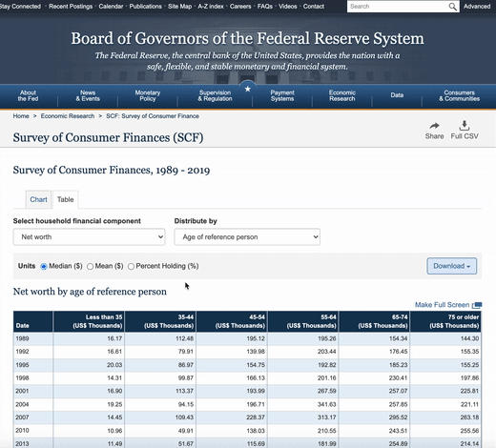This screenshot has width=496, height=448.
Task: Open the About the Fed menu
Action: [x=28, y=95]
